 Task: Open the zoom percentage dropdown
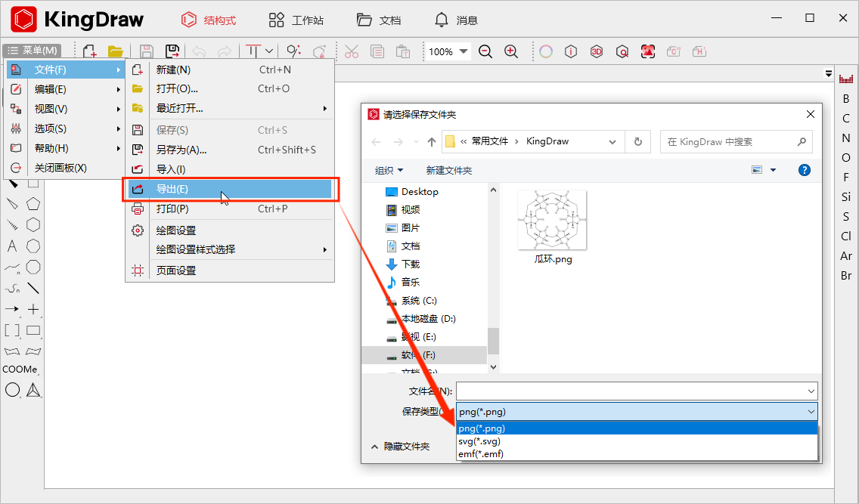coord(464,51)
